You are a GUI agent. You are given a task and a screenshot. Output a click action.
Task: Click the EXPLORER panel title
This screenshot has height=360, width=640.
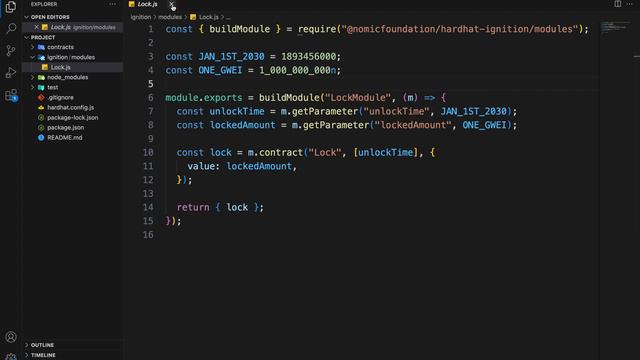click(44, 4)
